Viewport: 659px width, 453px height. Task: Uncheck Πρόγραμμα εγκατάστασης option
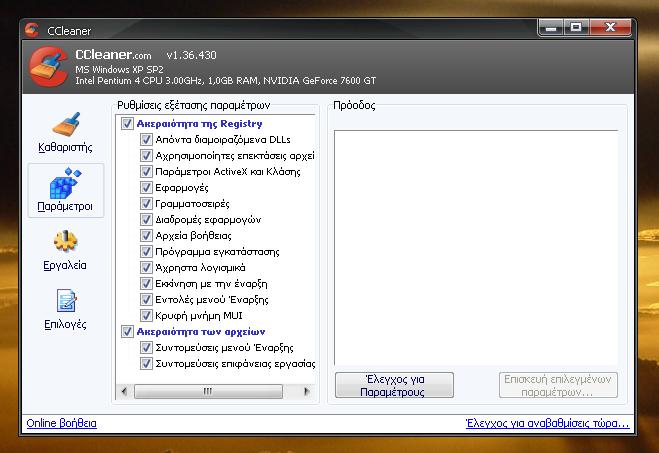[146, 251]
